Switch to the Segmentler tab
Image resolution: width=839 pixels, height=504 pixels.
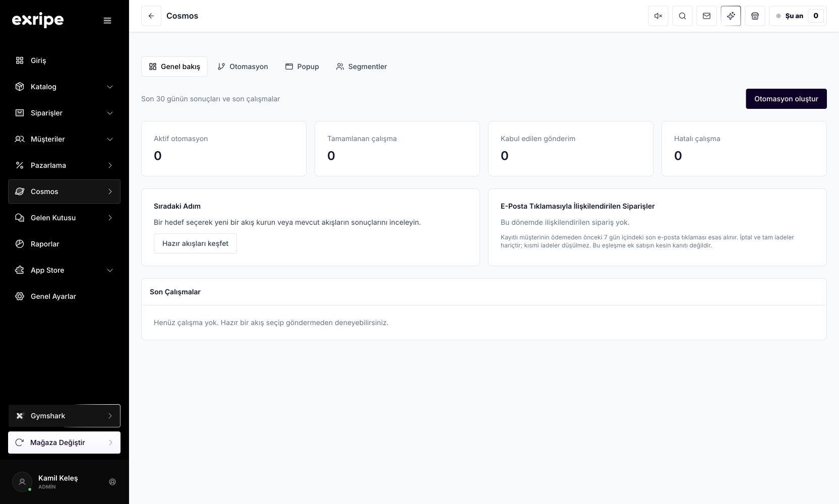(362, 67)
